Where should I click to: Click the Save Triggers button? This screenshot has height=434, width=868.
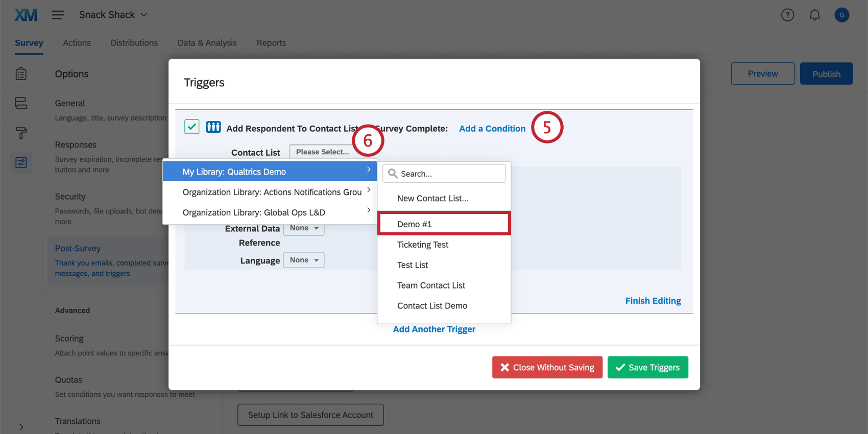648,367
